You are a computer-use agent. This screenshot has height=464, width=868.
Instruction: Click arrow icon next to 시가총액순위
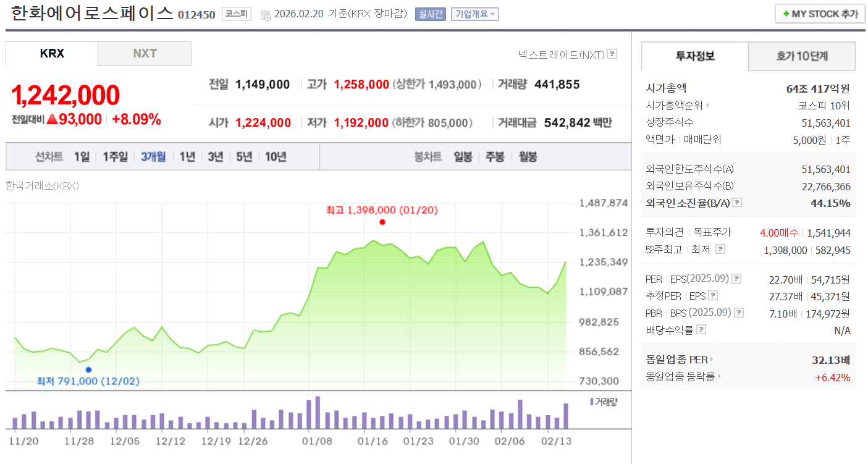point(707,106)
